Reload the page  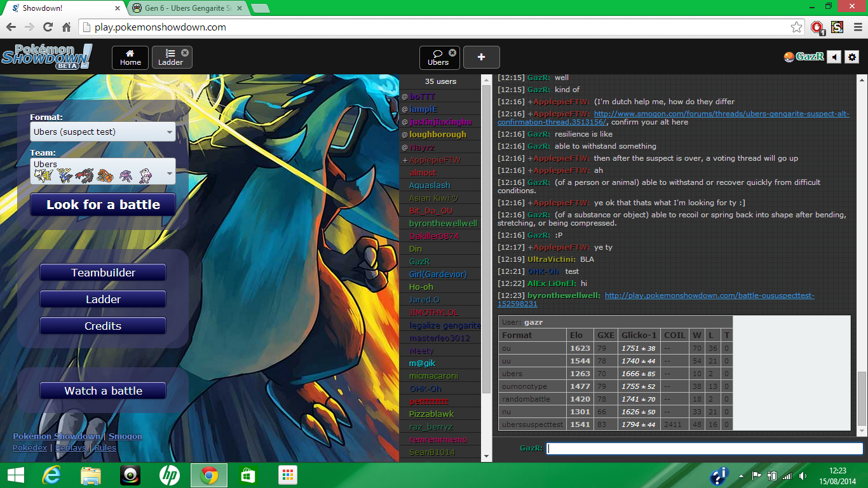48,27
